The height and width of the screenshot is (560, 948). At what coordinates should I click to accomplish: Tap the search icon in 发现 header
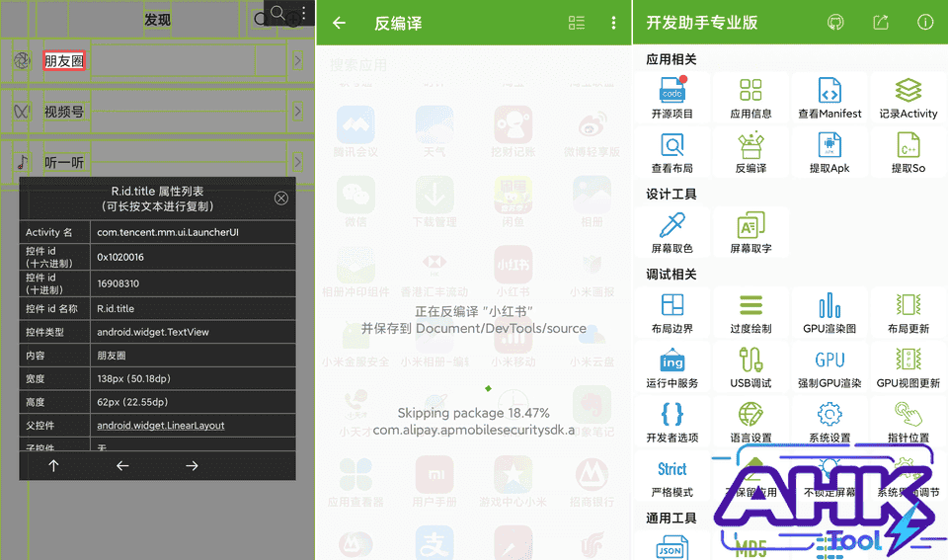pos(277,12)
